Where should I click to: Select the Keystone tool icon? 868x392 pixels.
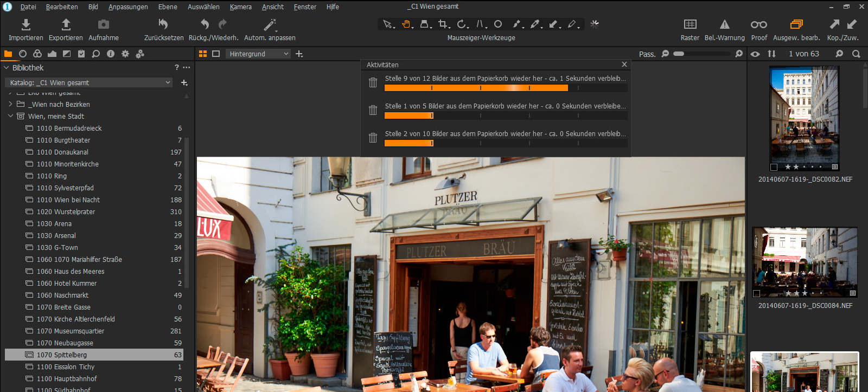480,24
